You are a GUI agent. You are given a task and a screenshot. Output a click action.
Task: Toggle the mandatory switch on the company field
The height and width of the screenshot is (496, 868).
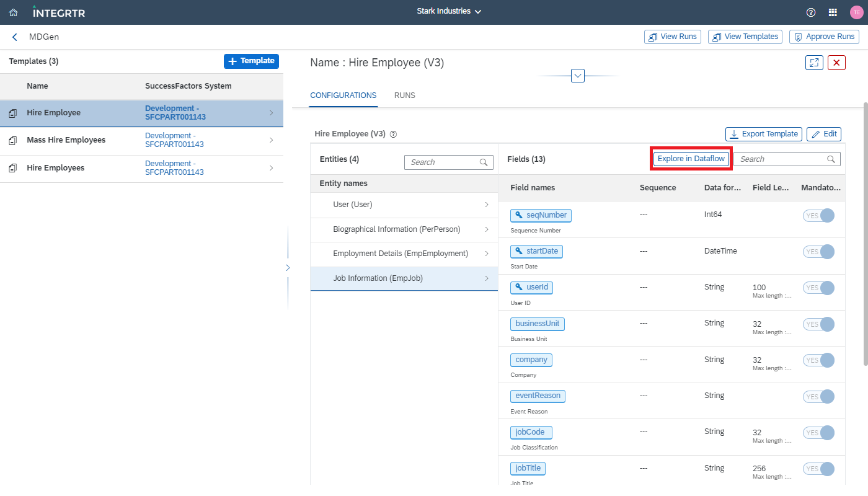click(x=818, y=360)
